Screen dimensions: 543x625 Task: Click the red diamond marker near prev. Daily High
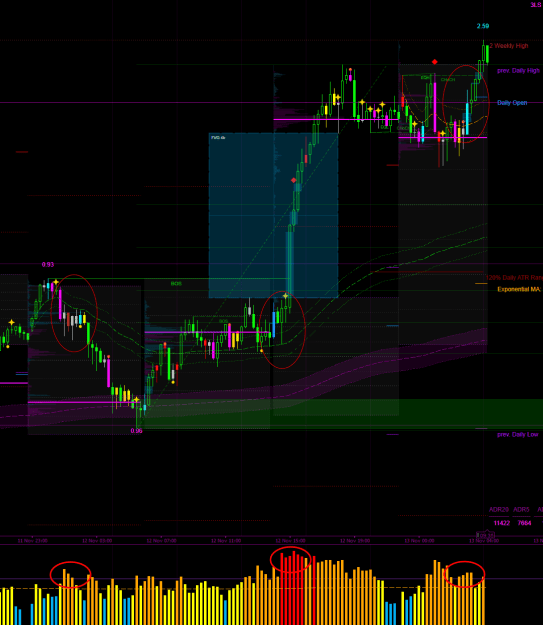click(x=435, y=62)
